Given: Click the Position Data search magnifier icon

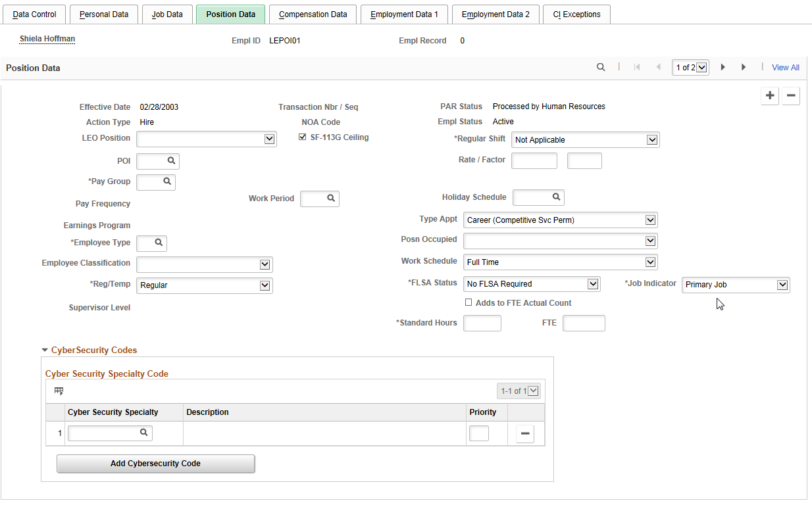Looking at the screenshot, I should pos(601,67).
